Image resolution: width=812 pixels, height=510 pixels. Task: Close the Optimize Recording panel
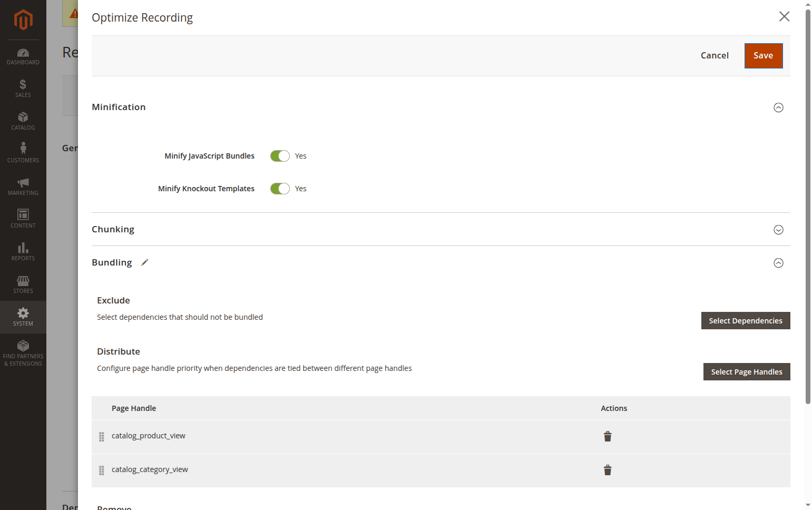coord(784,16)
